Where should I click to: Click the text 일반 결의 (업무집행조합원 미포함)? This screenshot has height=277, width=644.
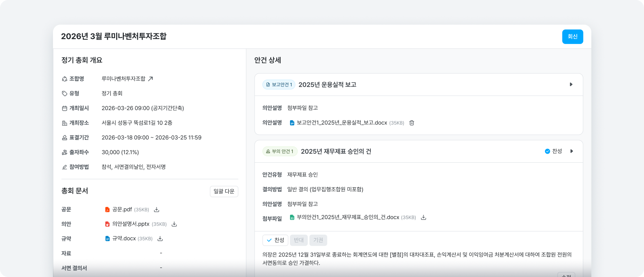[325, 189]
